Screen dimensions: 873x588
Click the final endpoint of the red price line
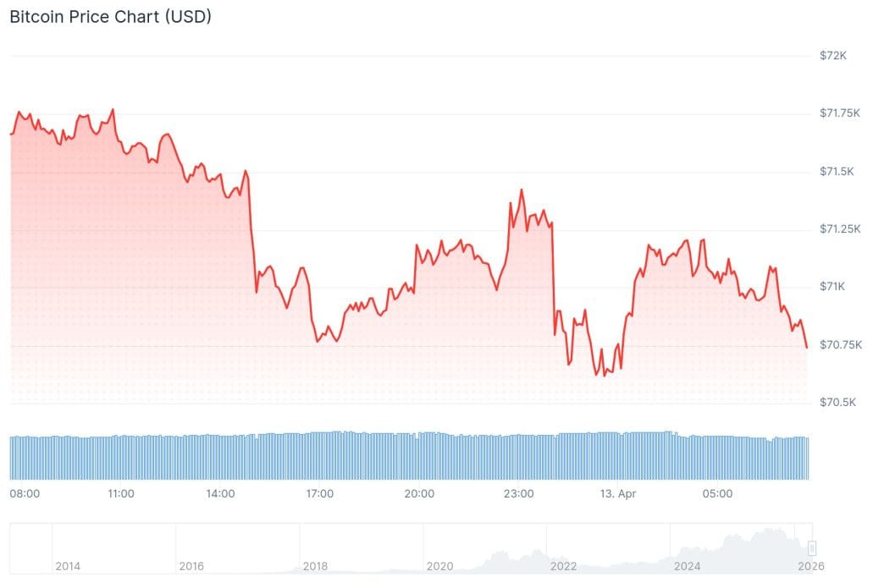[807, 347]
